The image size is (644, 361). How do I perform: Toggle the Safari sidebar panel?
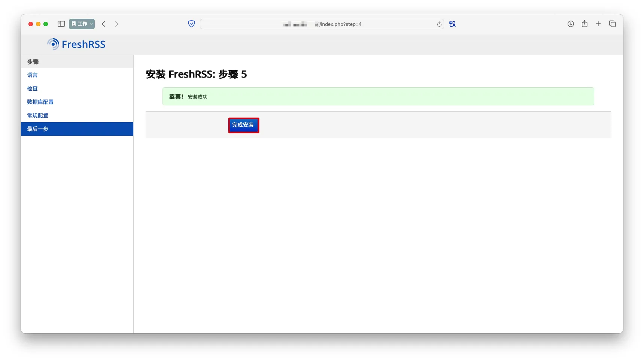[61, 24]
